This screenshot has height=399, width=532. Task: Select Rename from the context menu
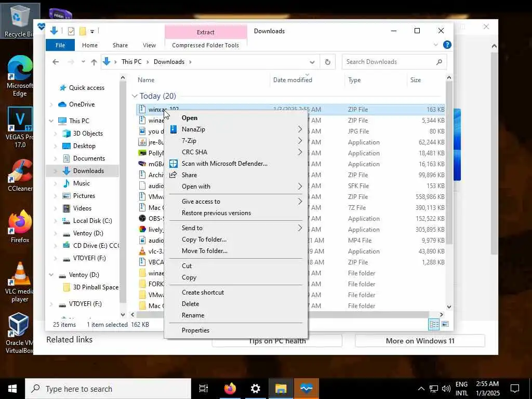236,315
